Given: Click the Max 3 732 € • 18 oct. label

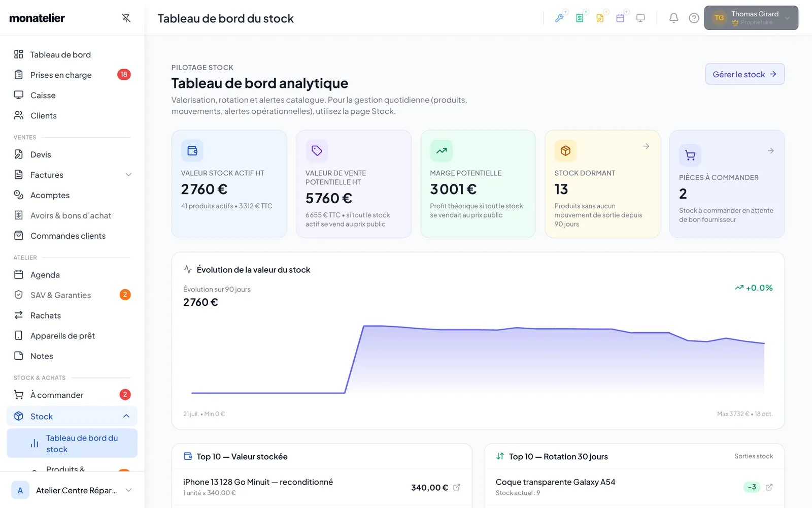Looking at the screenshot, I should pyautogui.click(x=745, y=414).
